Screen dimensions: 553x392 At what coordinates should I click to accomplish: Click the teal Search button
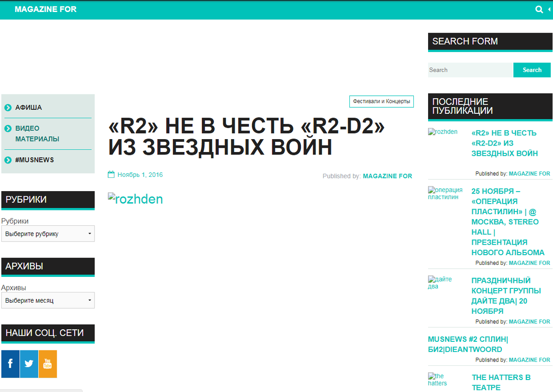coord(532,70)
